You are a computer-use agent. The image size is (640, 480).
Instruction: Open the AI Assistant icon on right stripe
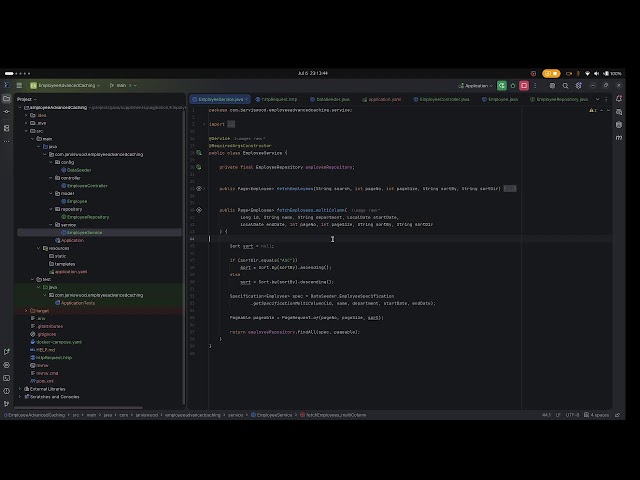[x=619, y=111]
